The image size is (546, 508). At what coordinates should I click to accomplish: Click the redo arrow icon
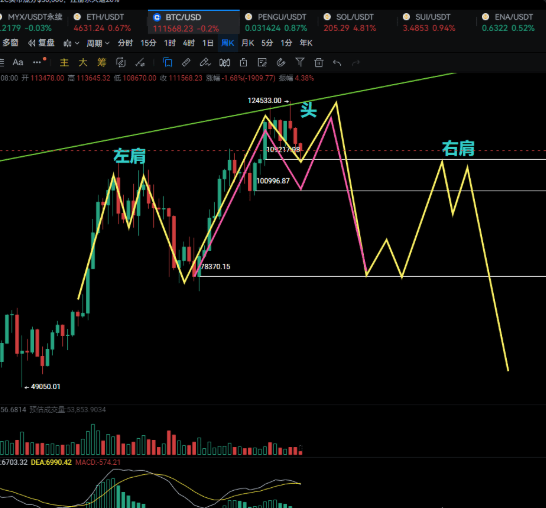[x=356, y=63]
